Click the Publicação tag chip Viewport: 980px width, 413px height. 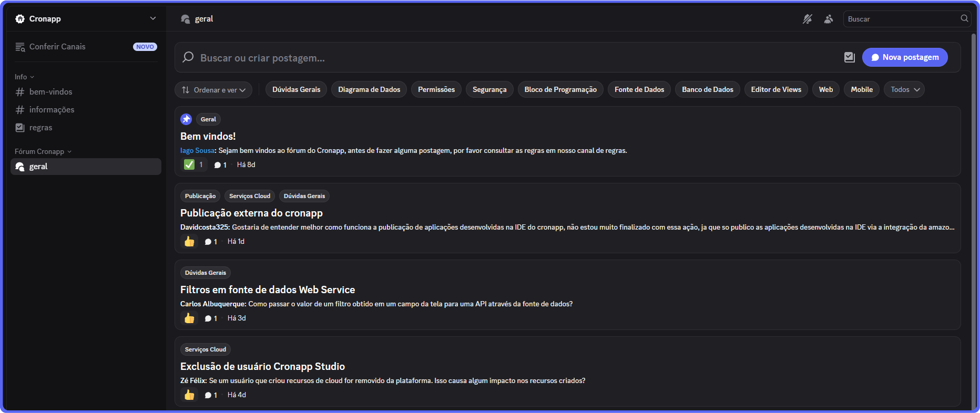tap(200, 196)
